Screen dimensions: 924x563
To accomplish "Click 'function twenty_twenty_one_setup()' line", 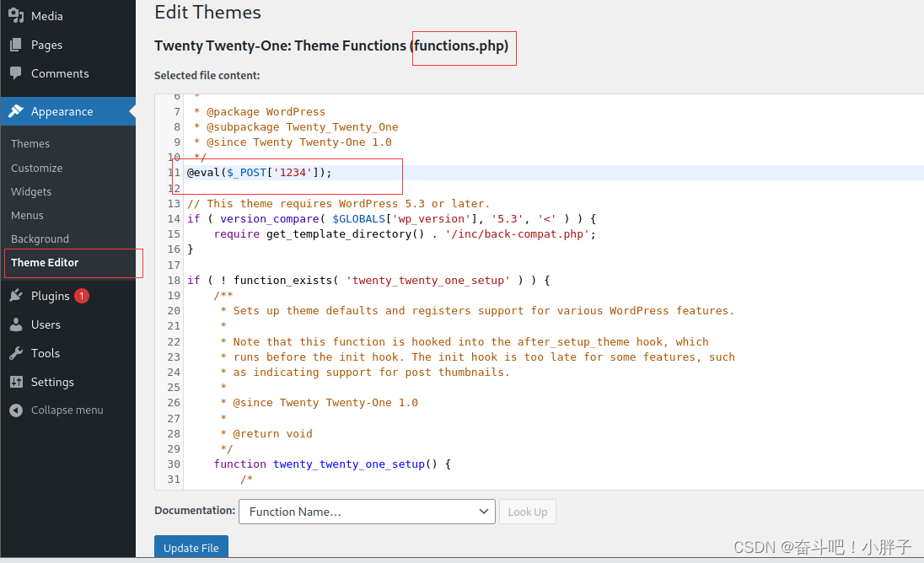I will point(332,464).
